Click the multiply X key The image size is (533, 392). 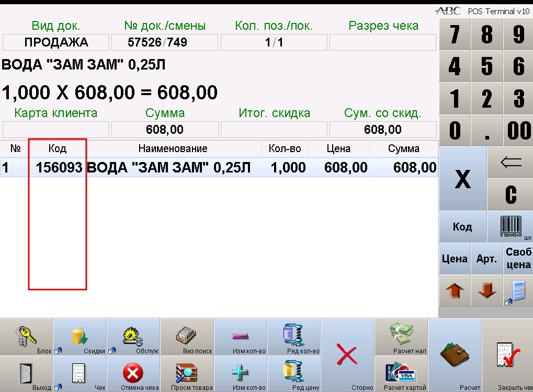(x=462, y=179)
